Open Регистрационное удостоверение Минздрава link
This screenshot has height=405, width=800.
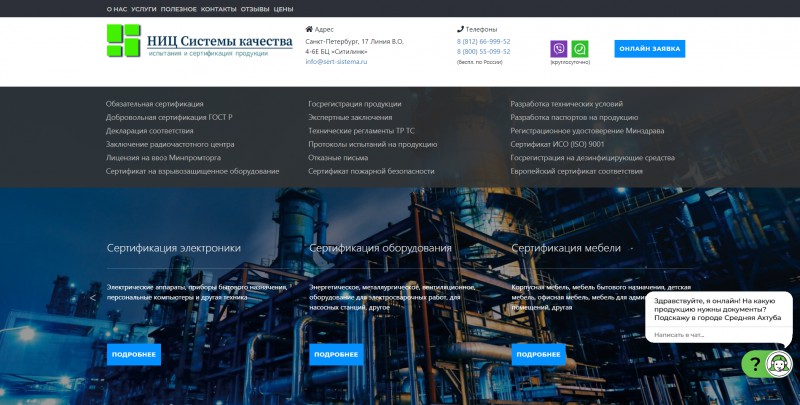[x=587, y=131]
